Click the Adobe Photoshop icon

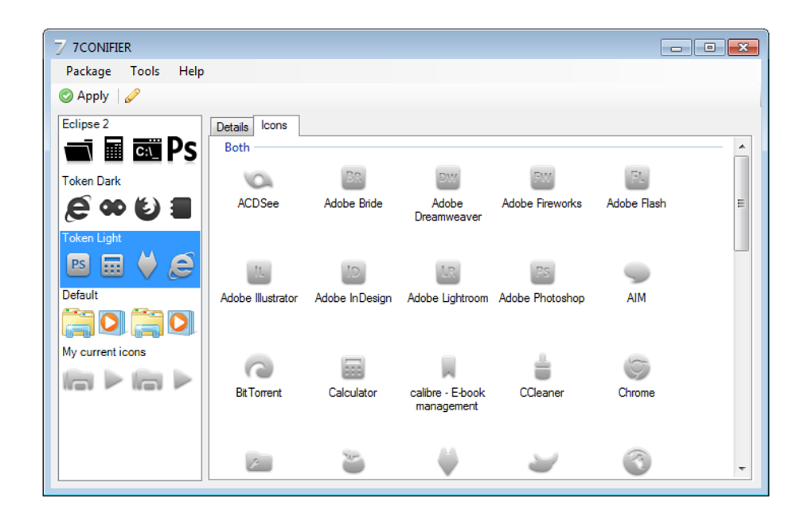(542, 272)
